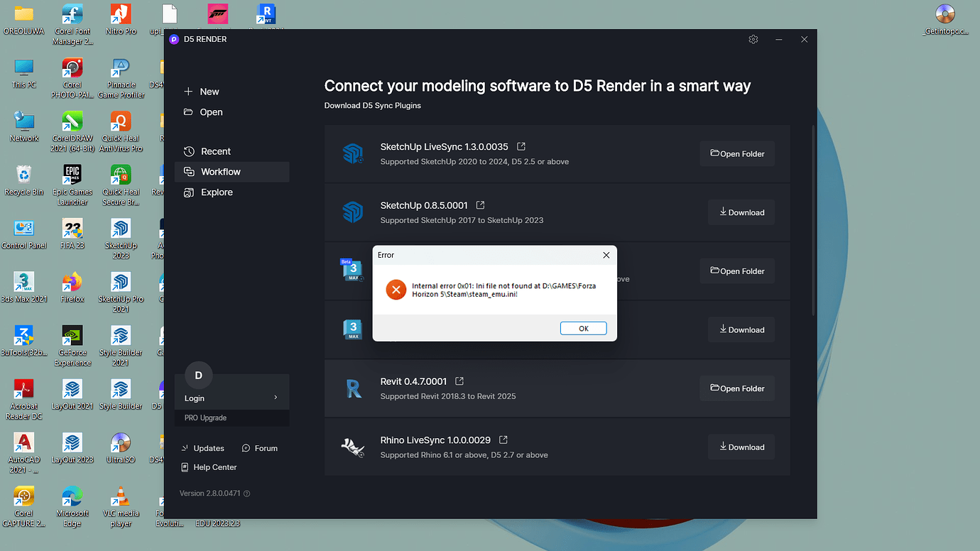Click the red error icon in dialog
980x551 pixels.
coord(396,290)
